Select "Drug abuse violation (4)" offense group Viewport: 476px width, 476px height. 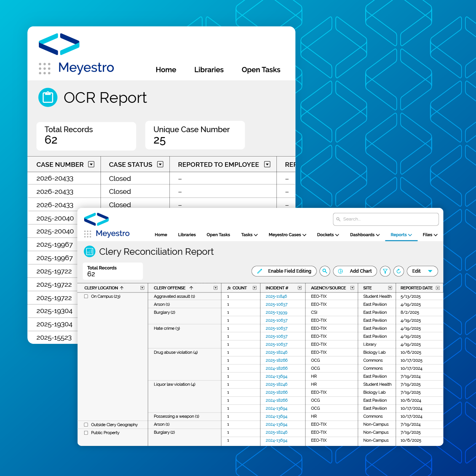(x=176, y=352)
